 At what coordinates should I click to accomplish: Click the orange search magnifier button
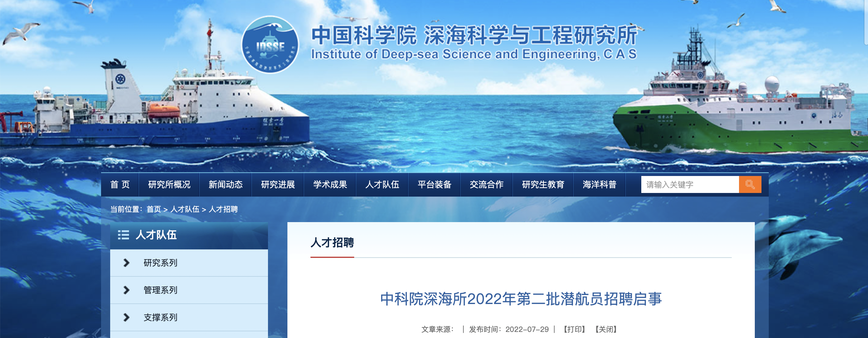[x=750, y=184]
